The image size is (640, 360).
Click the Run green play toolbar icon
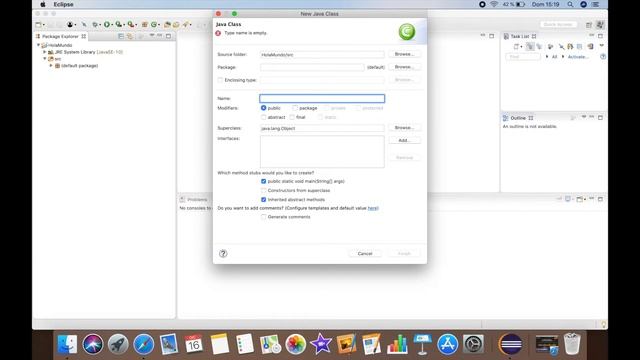[x=107, y=24]
